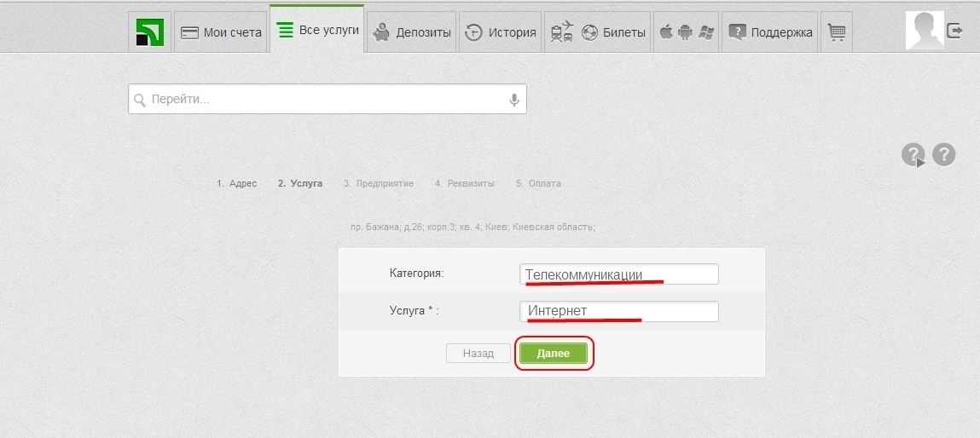The image size is (980, 438).
Task: Click the credit card icon in Мои счета
Action: [x=189, y=32]
